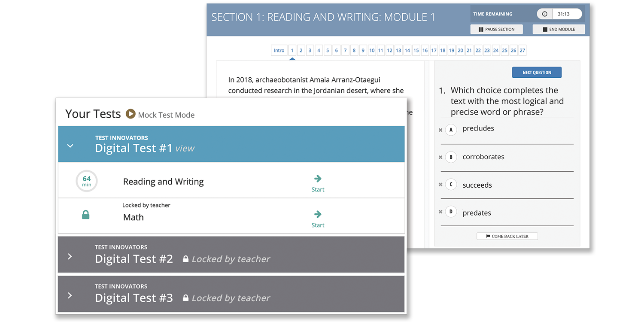The width and height of the screenshot is (644, 322).
Task: Select answer choice B corroborates
Action: [x=451, y=157]
